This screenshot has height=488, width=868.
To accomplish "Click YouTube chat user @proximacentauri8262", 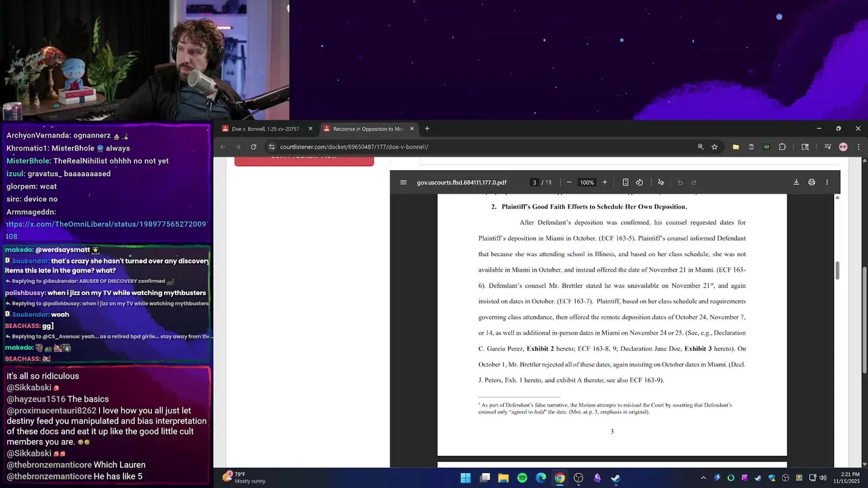I will point(52,411).
